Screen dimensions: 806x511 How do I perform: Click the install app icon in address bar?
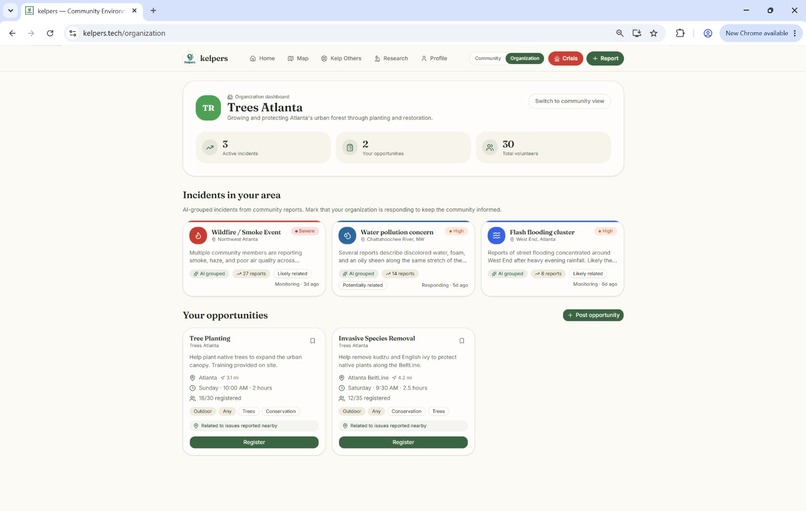coord(636,33)
